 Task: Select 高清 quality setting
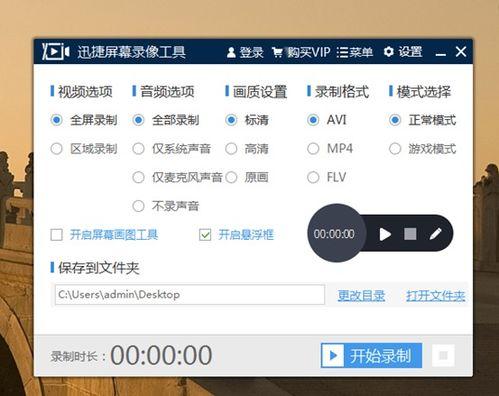247,149
